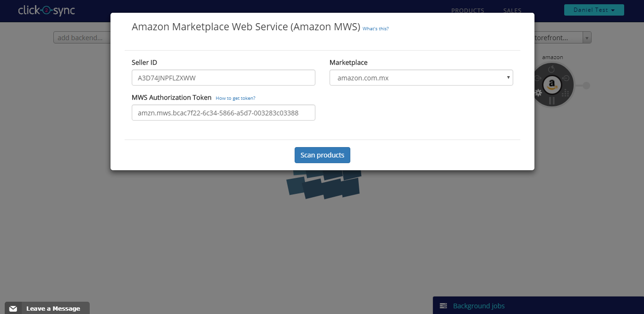Click the list icon beside Background jobs

click(x=443, y=306)
